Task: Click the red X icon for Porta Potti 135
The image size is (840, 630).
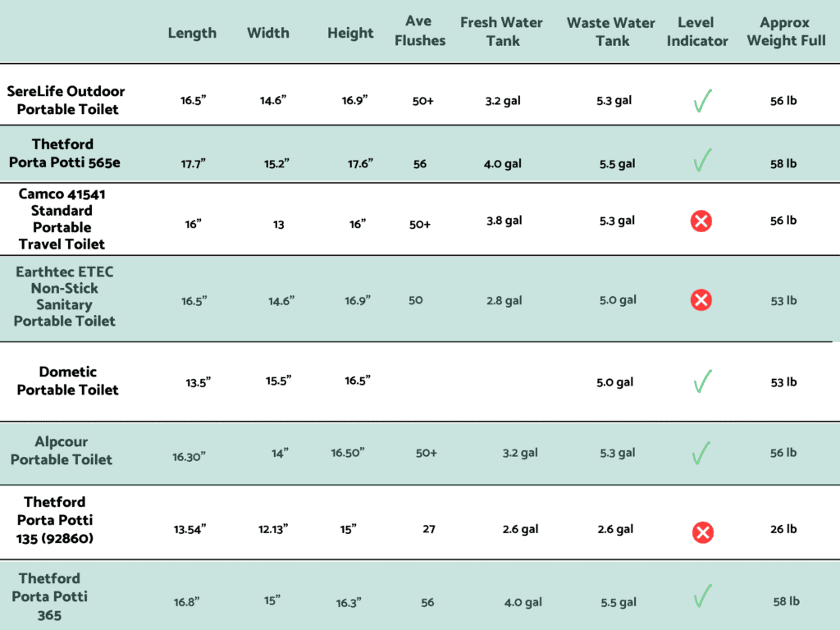Action: pos(703,532)
